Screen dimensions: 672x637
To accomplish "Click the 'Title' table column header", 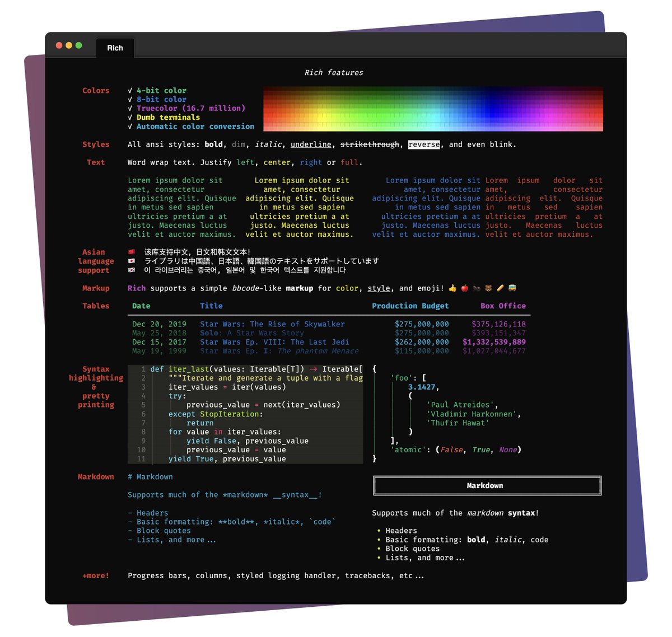I will point(211,306).
